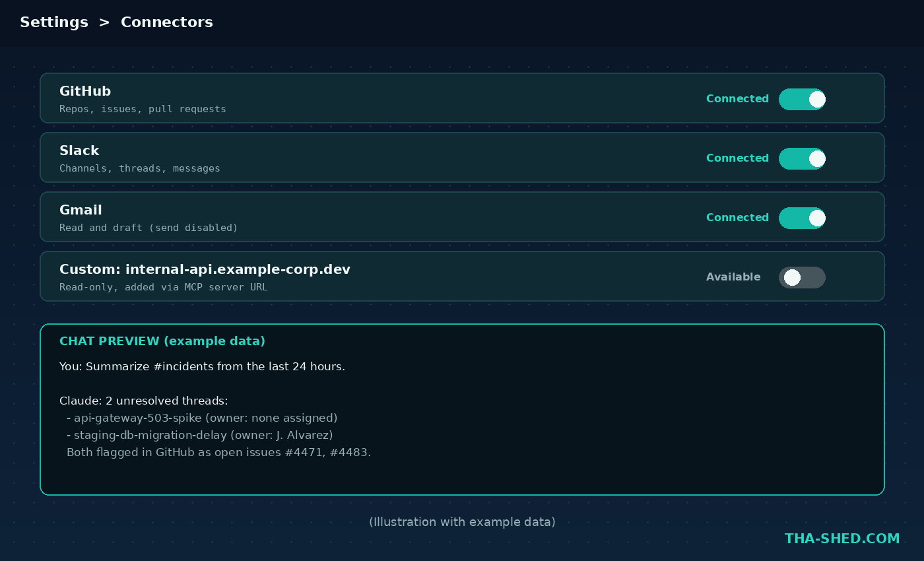Click 'Channels, threads, messages' description
Viewport: 924px width, 561px height.
[x=140, y=168]
